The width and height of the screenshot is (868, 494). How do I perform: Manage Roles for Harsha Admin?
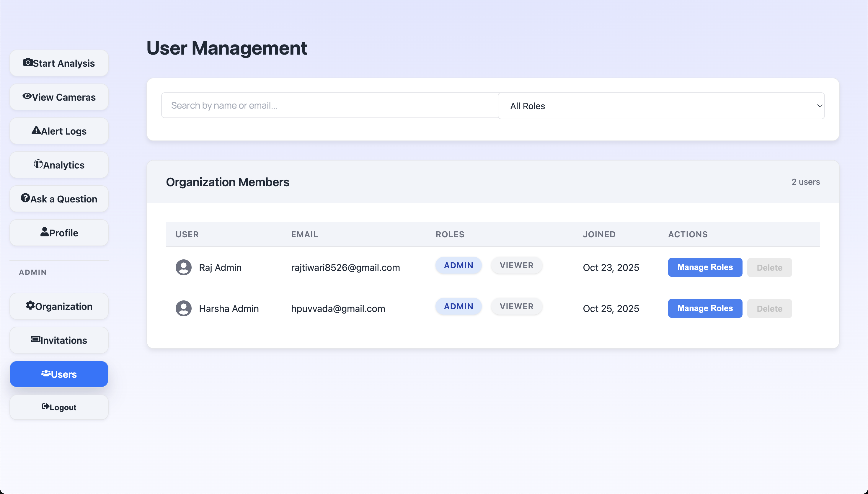pyautogui.click(x=705, y=308)
